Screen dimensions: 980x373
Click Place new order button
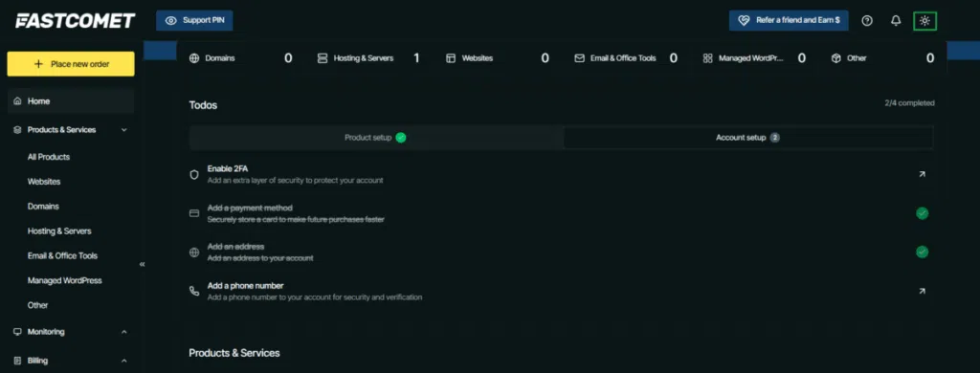pyautogui.click(x=71, y=64)
